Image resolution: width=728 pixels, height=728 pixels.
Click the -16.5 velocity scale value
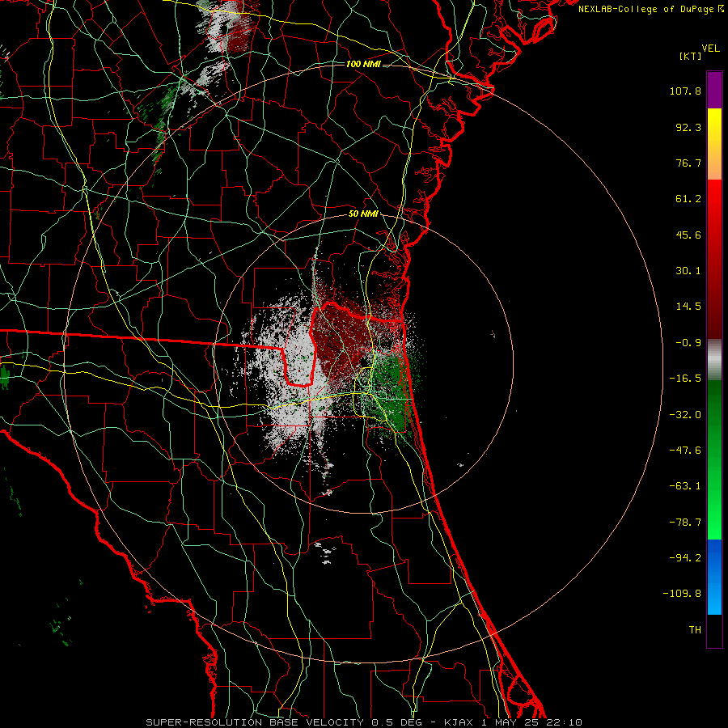(685, 379)
